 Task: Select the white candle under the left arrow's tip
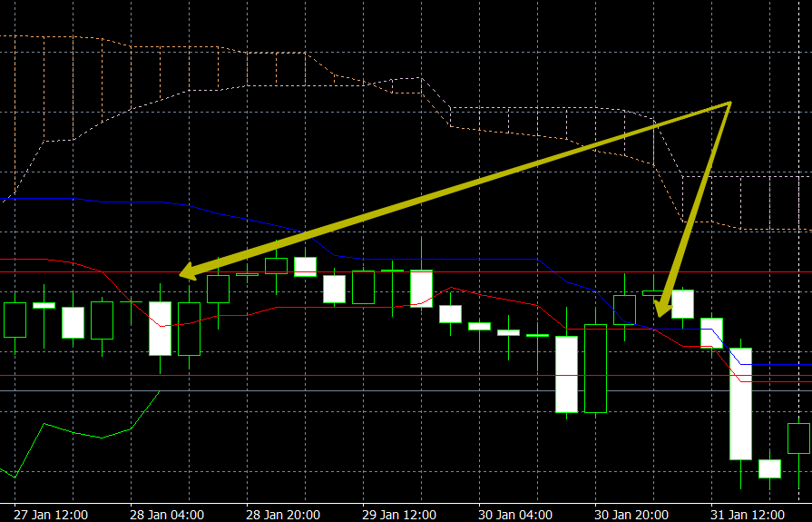coord(161,328)
